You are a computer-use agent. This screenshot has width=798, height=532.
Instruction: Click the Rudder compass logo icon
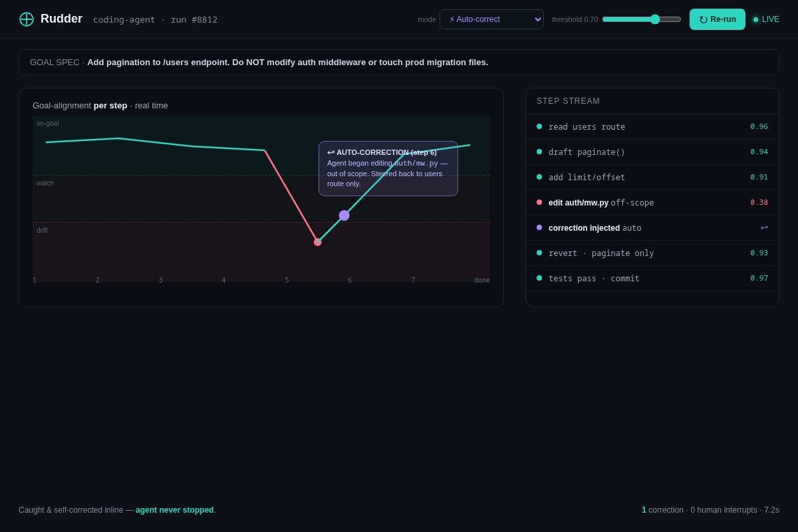[x=27, y=19]
